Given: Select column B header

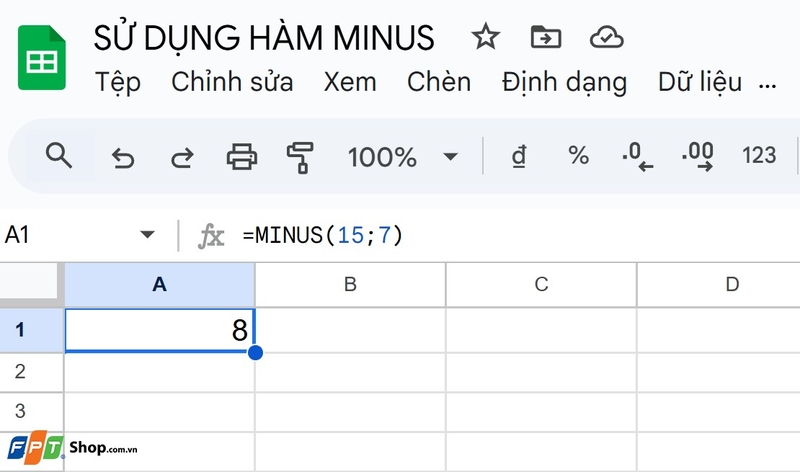Looking at the screenshot, I should point(350,285).
